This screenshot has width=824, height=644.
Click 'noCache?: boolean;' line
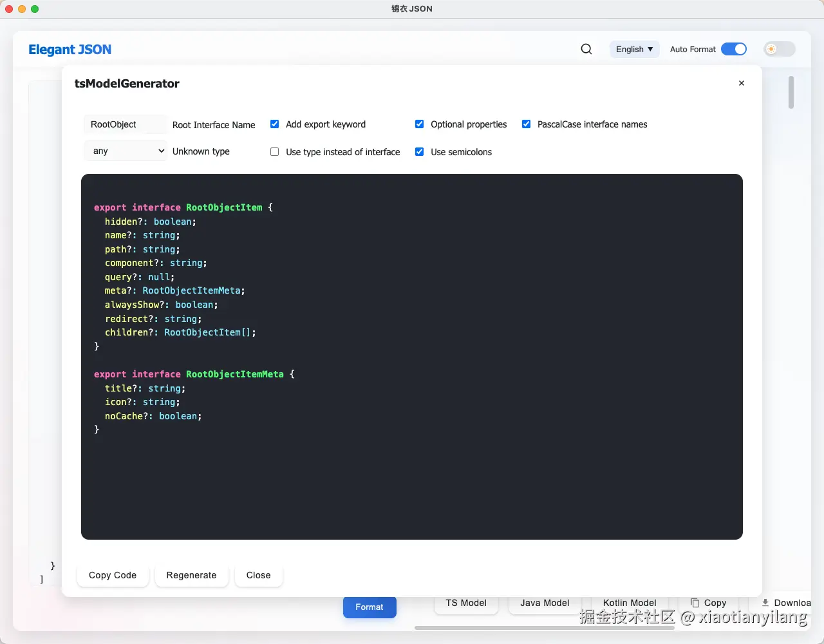[x=153, y=416]
